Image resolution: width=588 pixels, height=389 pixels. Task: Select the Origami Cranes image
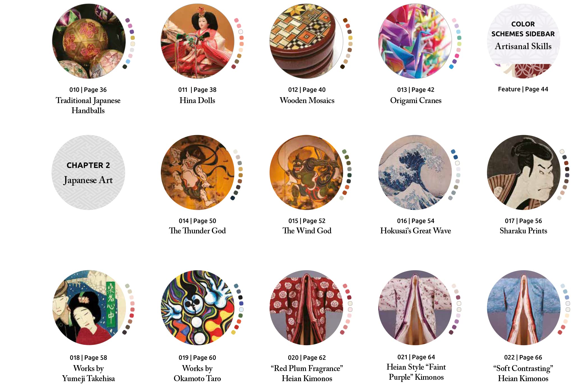[415, 41]
